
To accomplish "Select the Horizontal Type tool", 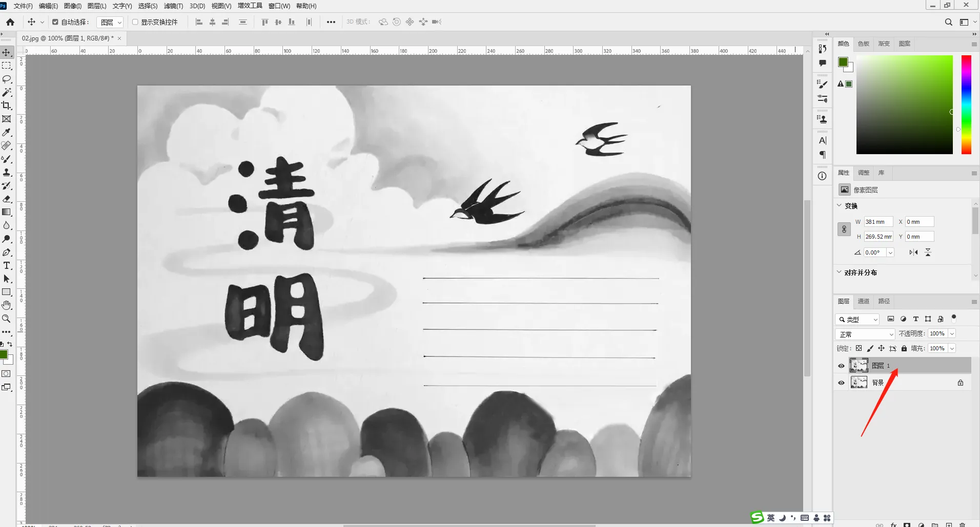I will click(7, 265).
